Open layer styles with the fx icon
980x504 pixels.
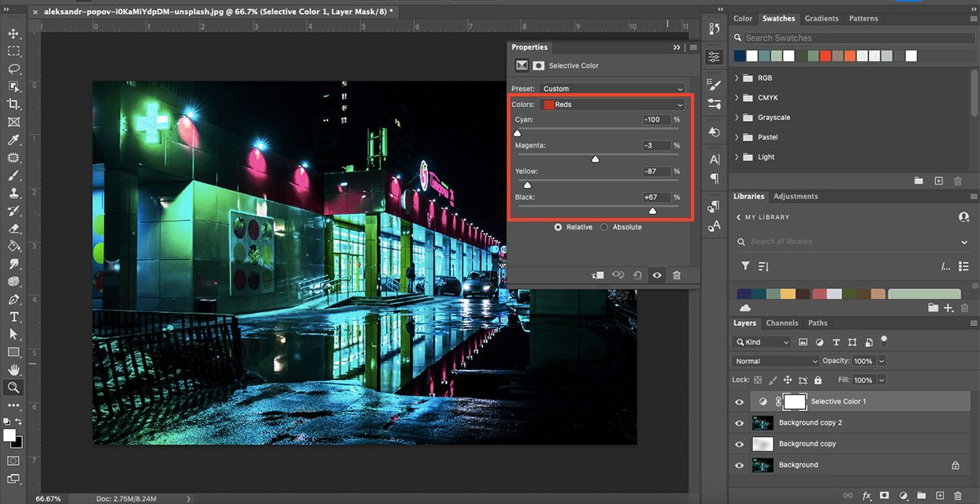coord(866,495)
